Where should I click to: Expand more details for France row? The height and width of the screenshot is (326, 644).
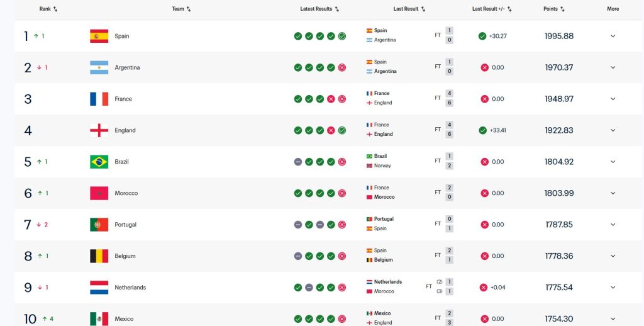click(x=613, y=99)
